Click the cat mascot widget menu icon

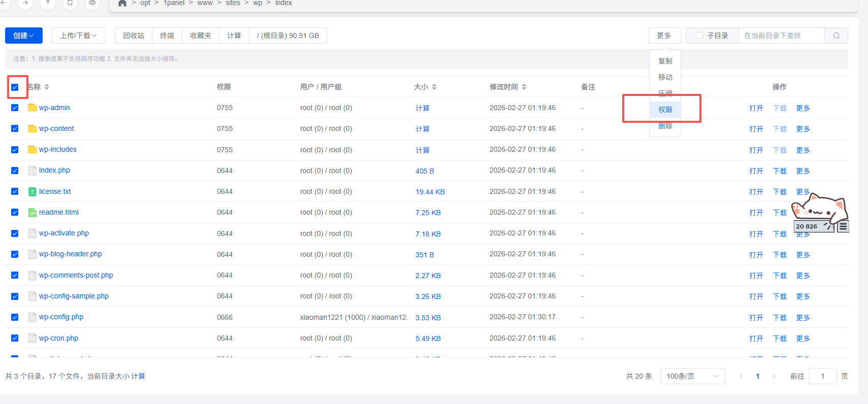tap(843, 226)
